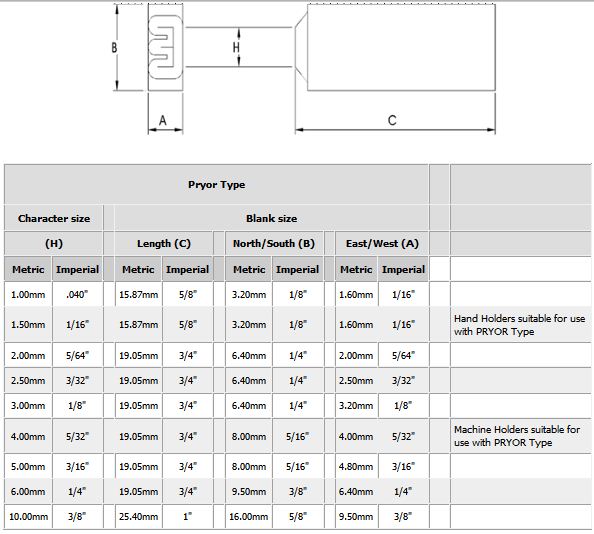Click the 'North/South (B)' column header
This screenshot has width=594, height=534.
tap(274, 244)
